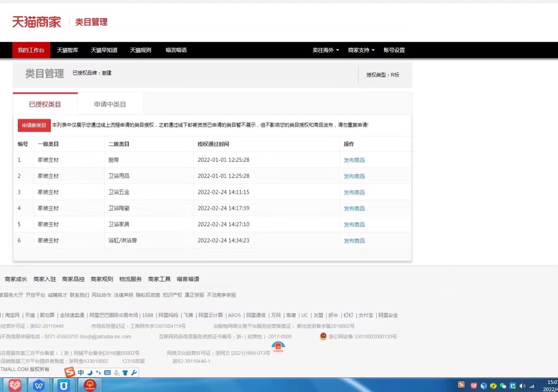Open 法律声明 footer link
This screenshot has height=392, width=558.
coord(123,295)
